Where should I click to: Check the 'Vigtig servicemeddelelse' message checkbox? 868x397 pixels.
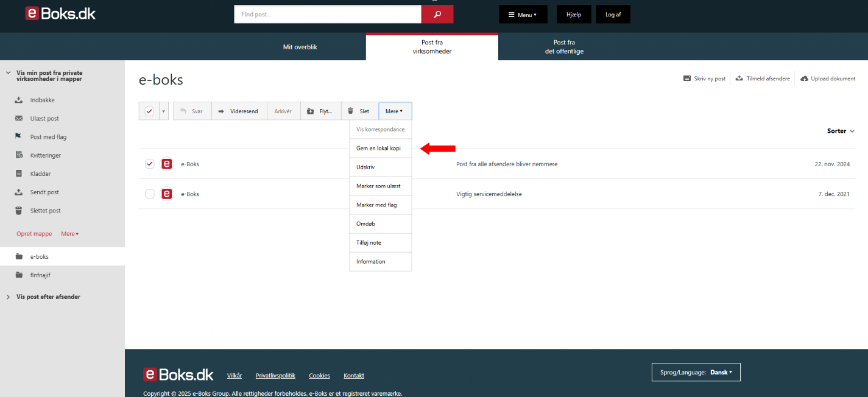pos(149,194)
